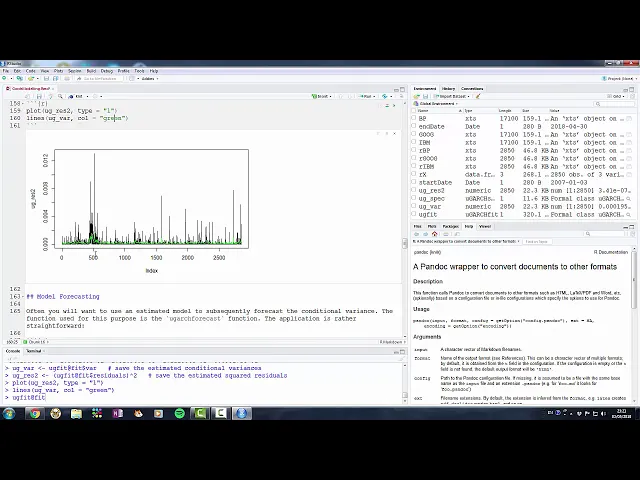The width and height of the screenshot is (640, 480).
Task: Toggle the select-all checkbox in Environment header
Action: pos(413,111)
